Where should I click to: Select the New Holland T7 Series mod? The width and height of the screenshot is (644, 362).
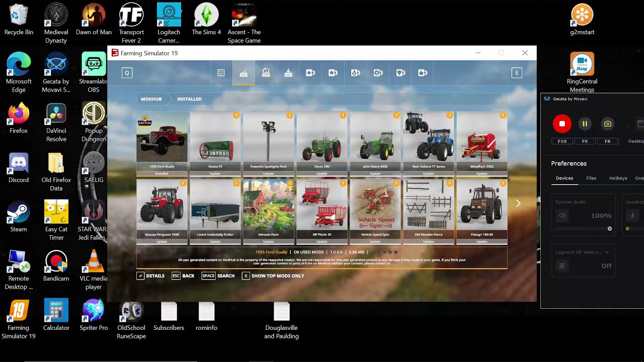point(429,143)
